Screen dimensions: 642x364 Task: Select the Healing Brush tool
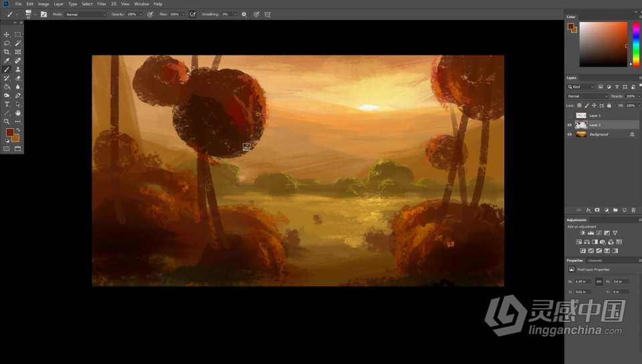pos(17,61)
